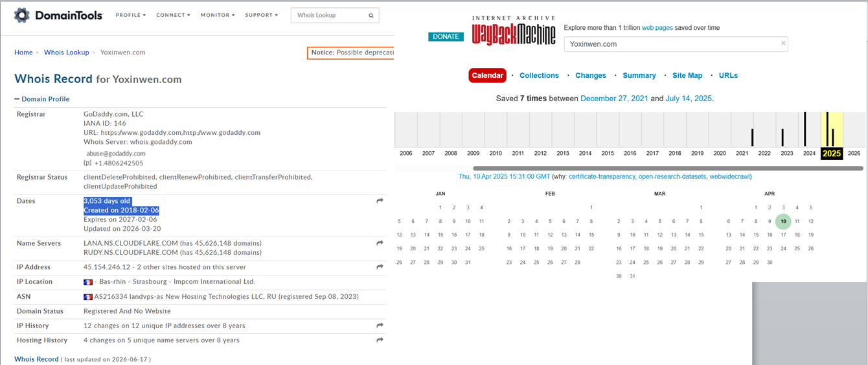Click LANA.NS.CLOUDFLARE.COM name server text
This screenshot has height=365, width=868.
(131, 243)
